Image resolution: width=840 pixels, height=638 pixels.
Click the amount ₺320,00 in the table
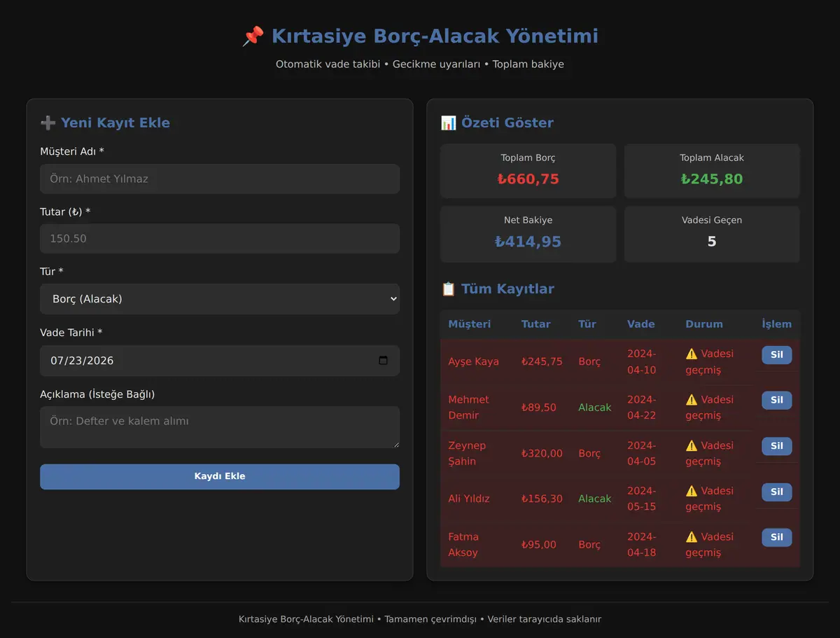542,453
